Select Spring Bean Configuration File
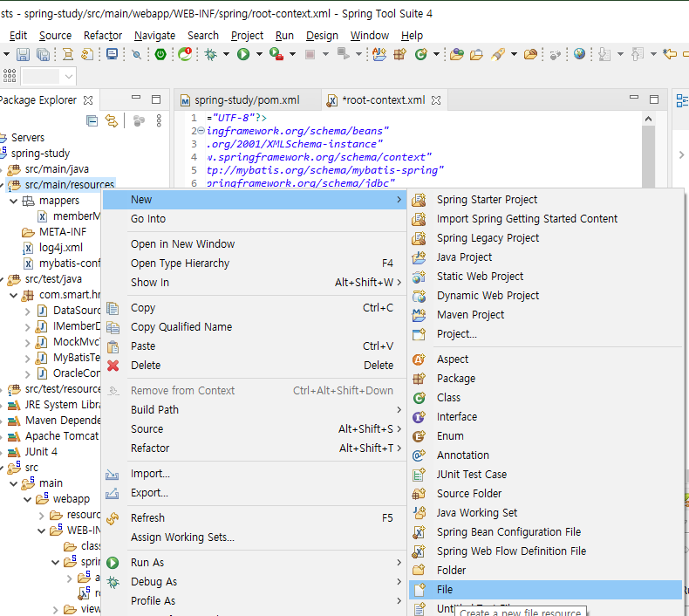This screenshot has width=689, height=616. pyautogui.click(x=545, y=532)
